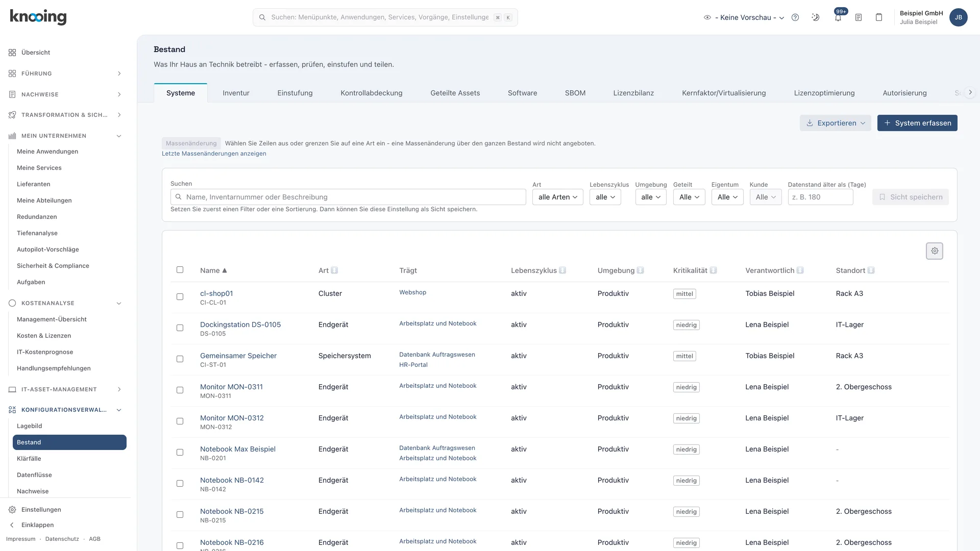Open notifications bell with 99+ badge
The height and width of the screenshot is (551, 980).
click(x=838, y=17)
